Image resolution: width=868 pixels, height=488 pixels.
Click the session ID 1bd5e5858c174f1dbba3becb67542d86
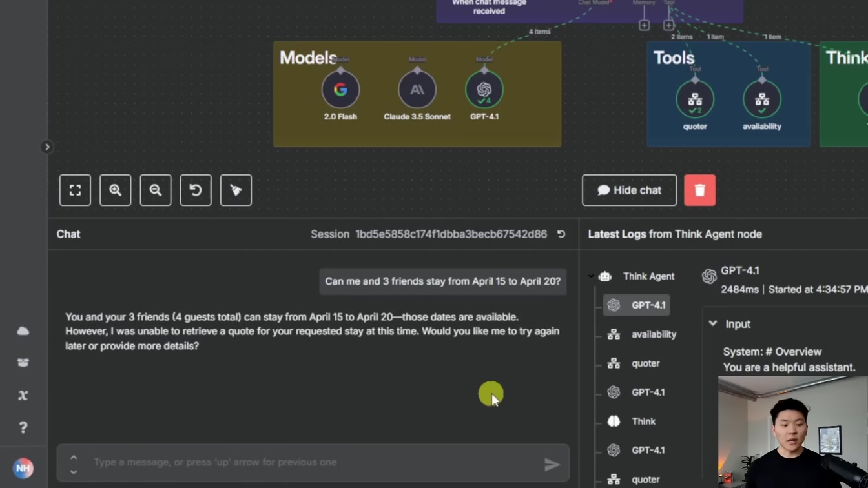click(x=451, y=234)
